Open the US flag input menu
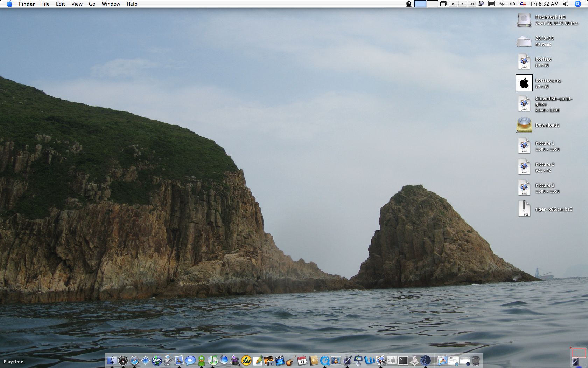588x368 pixels. pos(523,4)
